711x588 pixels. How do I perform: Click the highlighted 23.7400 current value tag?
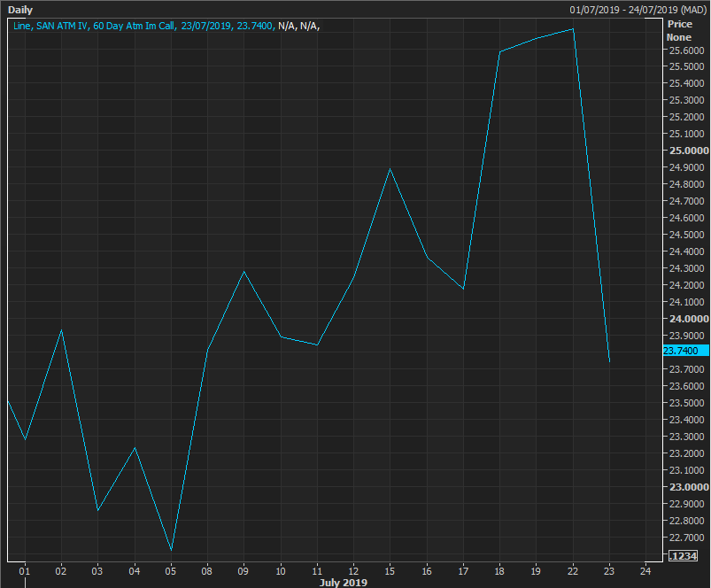(x=680, y=351)
